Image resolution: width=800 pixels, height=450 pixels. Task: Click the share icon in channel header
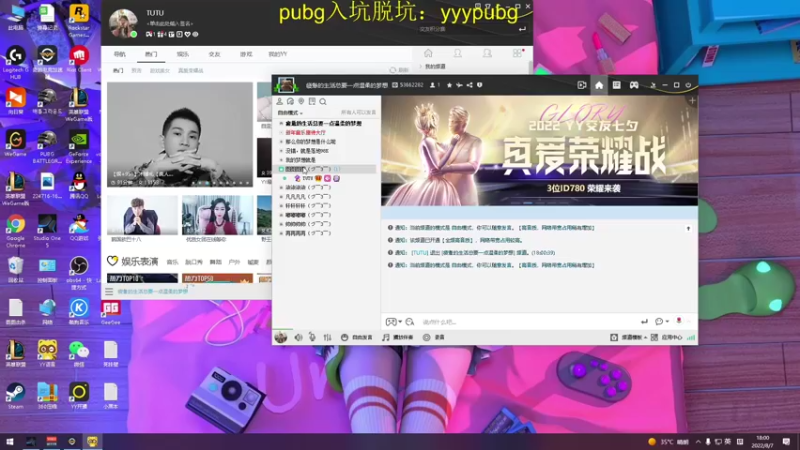click(x=469, y=85)
